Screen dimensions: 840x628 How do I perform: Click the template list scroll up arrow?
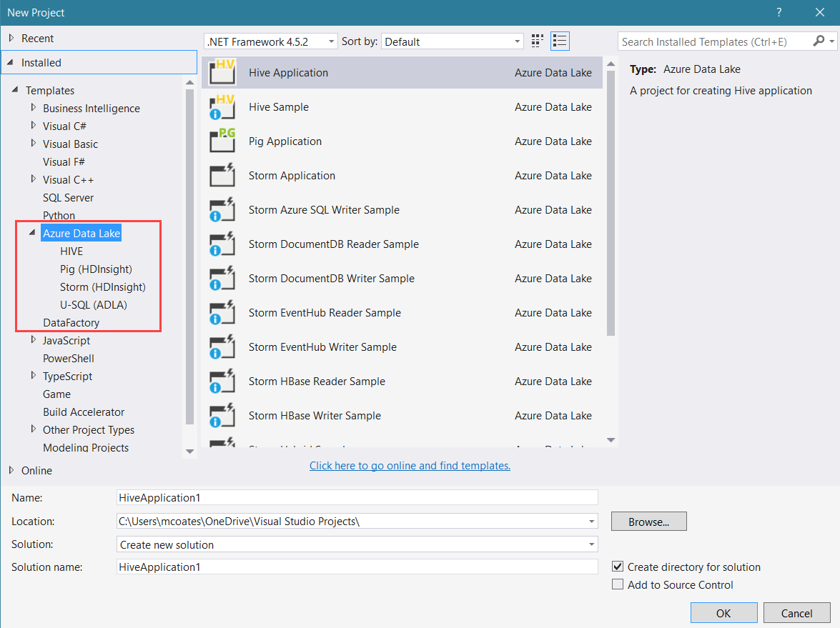(611, 64)
